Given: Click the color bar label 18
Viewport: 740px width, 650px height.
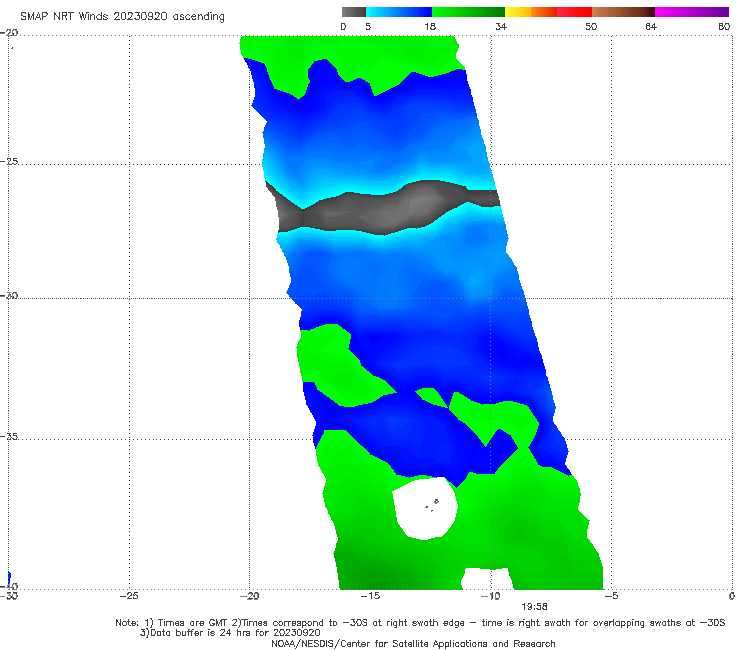Looking at the screenshot, I should click(x=430, y=27).
